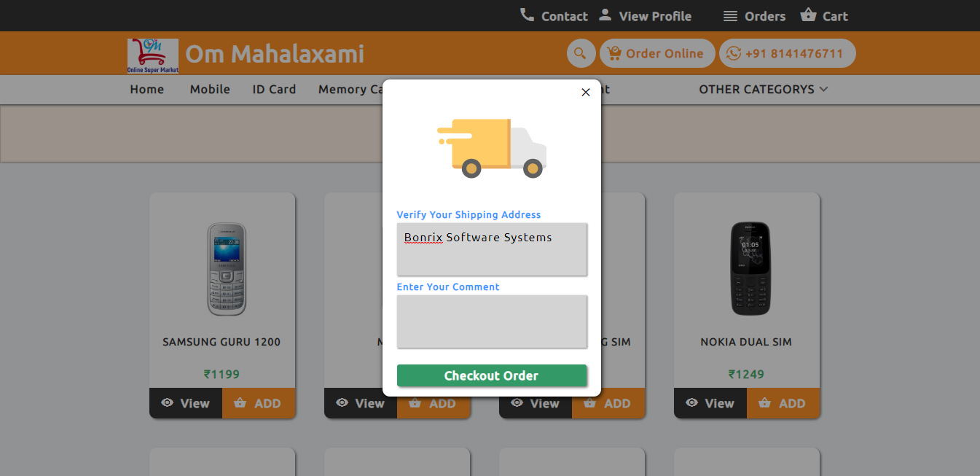
Task: Click the Order Online button
Action: point(657,53)
